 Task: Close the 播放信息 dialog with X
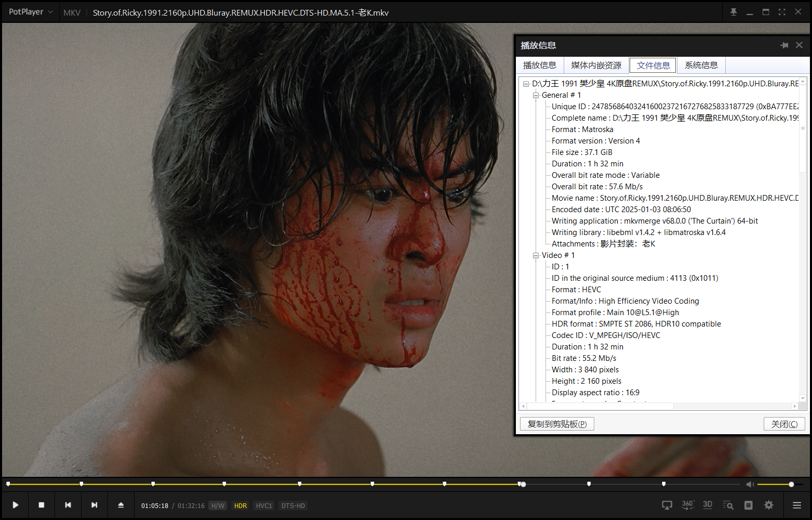click(800, 45)
